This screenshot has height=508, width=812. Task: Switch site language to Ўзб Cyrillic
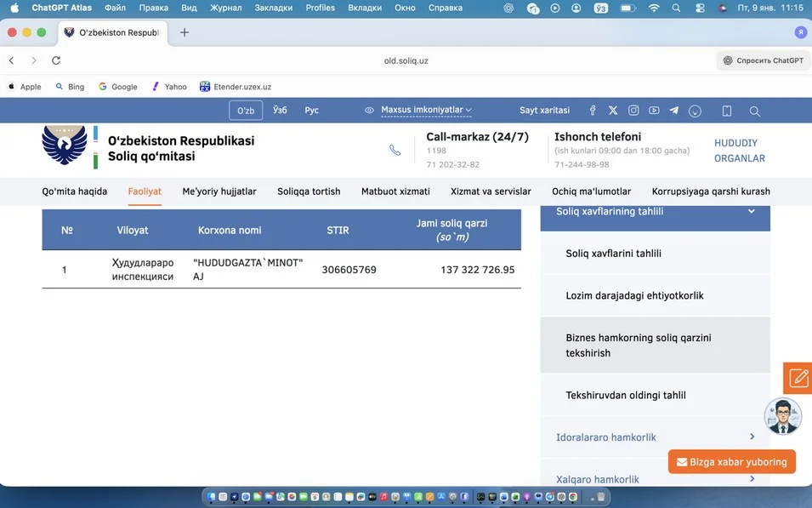[280, 111]
